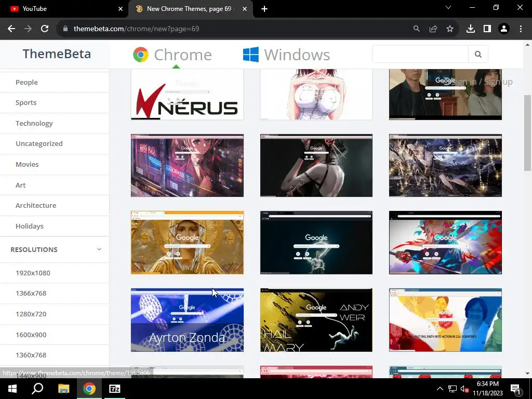The image size is (532, 399).
Task: Switch to the Chrome themes section
Action: coord(172,55)
